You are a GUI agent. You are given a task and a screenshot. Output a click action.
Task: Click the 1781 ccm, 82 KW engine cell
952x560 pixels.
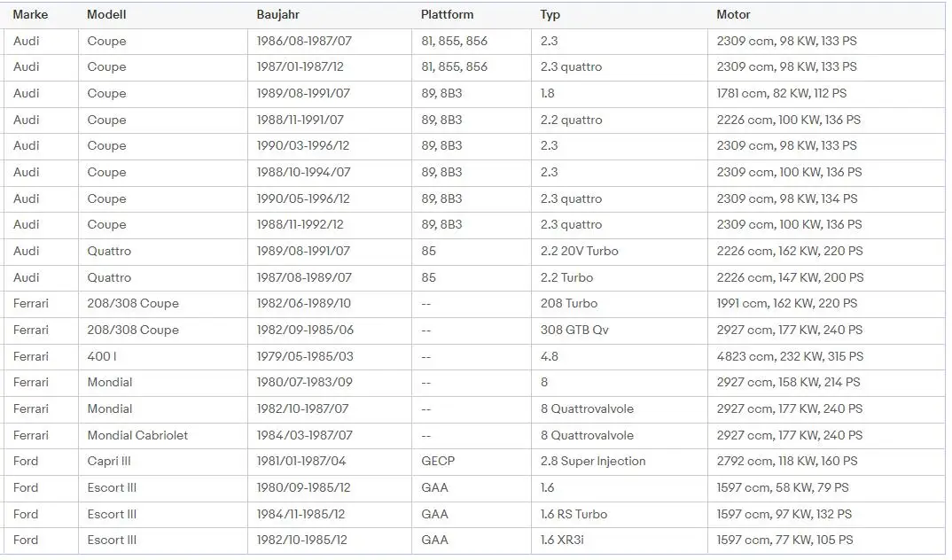tap(781, 94)
